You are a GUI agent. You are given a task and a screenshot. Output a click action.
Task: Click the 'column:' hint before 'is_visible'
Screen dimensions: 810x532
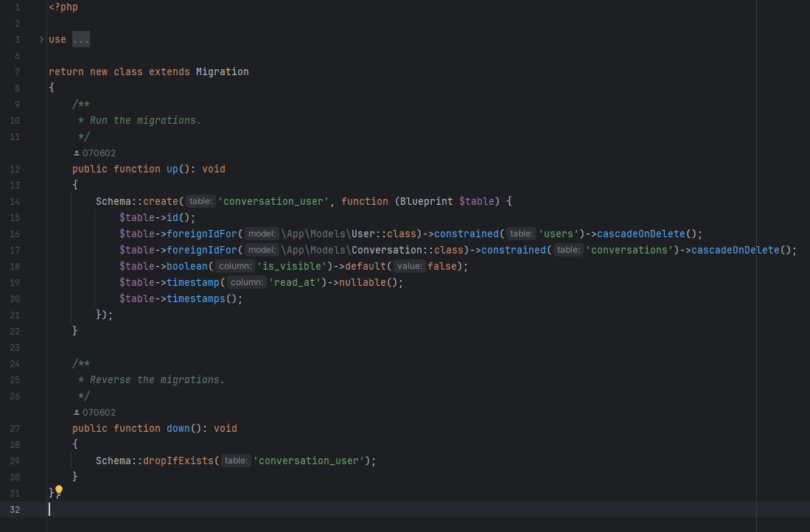click(x=236, y=266)
